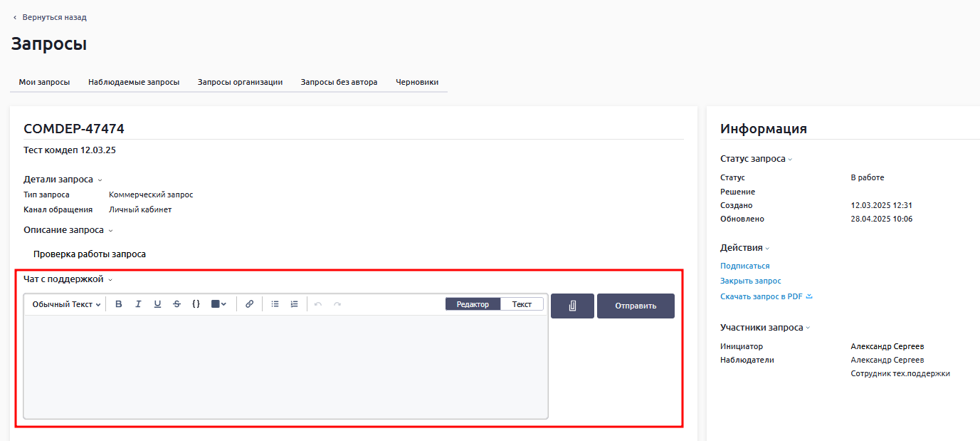Switch editor to Текст mode
The height and width of the screenshot is (441, 980).
coord(522,304)
